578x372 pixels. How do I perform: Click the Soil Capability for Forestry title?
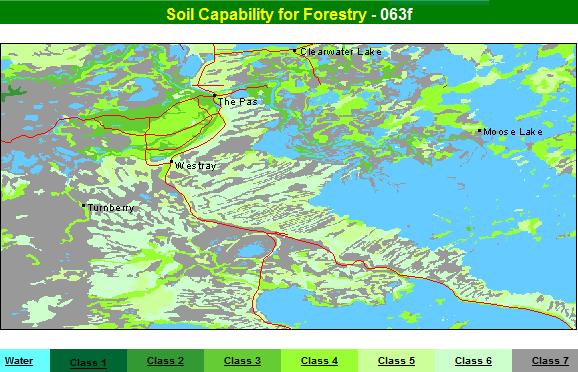click(x=266, y=14)
